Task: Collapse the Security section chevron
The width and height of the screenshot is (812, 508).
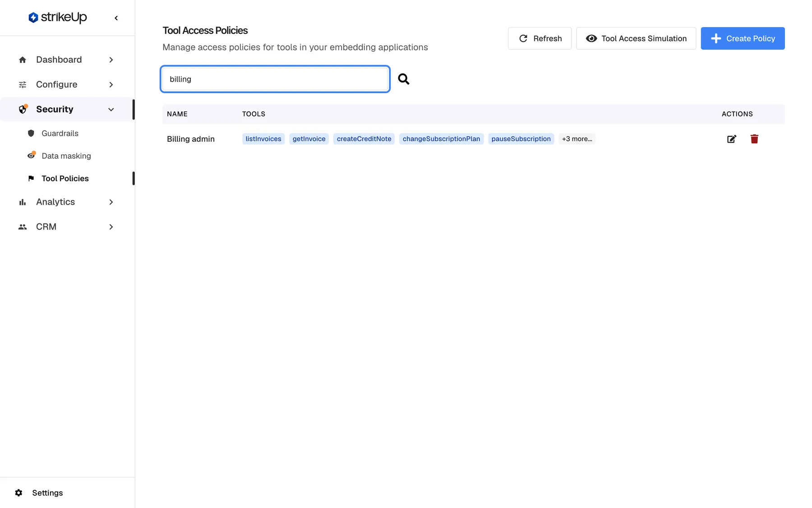Action: tap(111, 109)
